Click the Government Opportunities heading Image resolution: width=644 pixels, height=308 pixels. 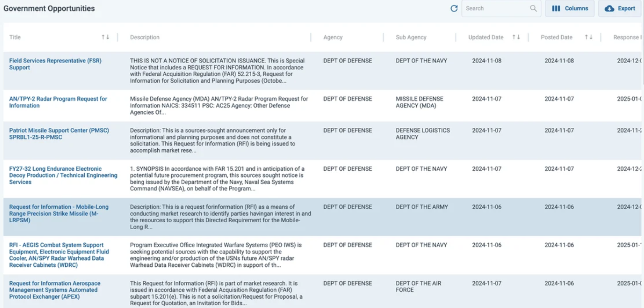coord(49,8)
